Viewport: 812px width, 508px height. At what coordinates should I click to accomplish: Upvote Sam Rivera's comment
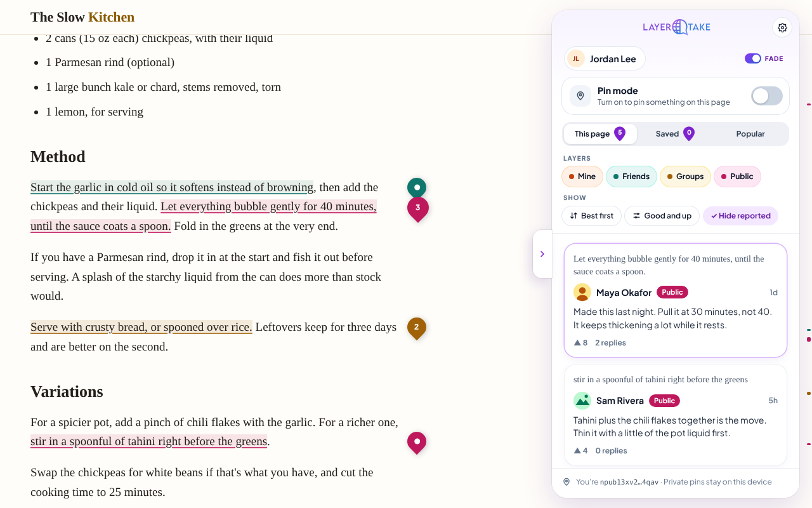(x=580, y=450)
